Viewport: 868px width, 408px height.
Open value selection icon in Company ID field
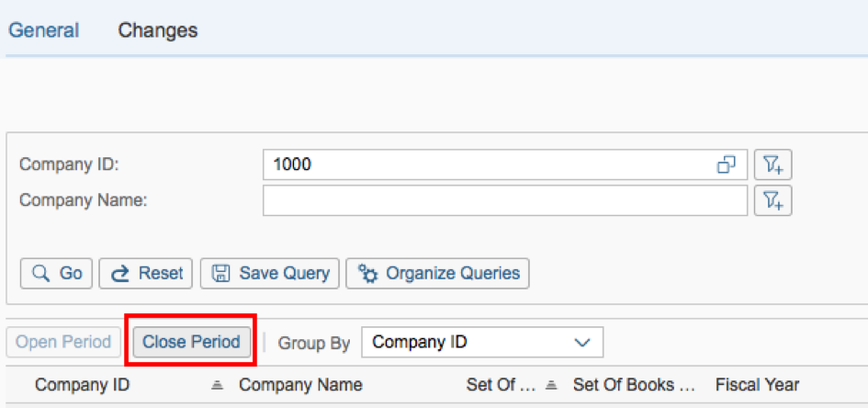coord(727,164)
